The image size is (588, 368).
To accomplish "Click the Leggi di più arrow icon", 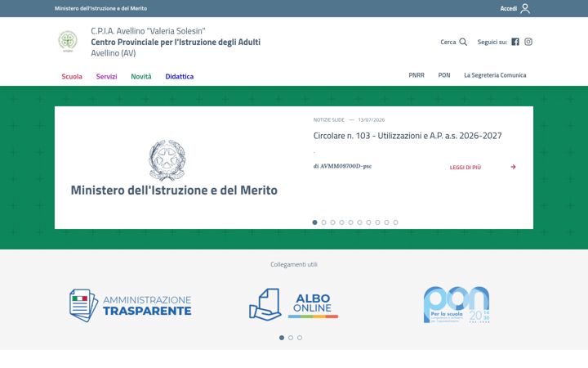I will coord(513,167).
